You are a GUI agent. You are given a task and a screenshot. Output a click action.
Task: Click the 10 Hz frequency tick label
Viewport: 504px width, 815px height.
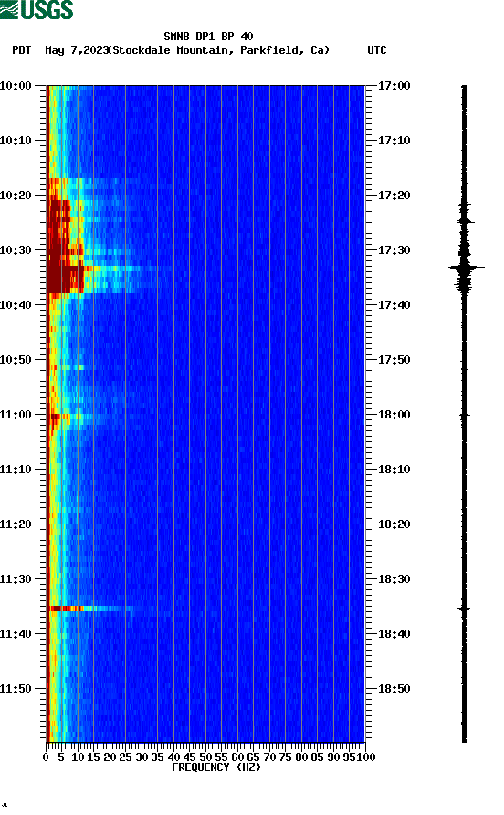point(78,757)
